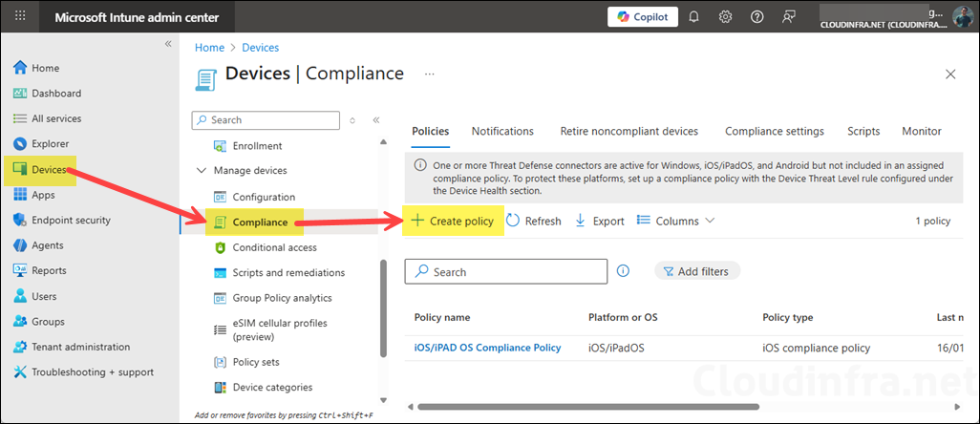Image resolution: width=980 pixels, height=424 pixels.
Task: Switch to the Compliance settings tab
Action: click(x=775, y=131)
